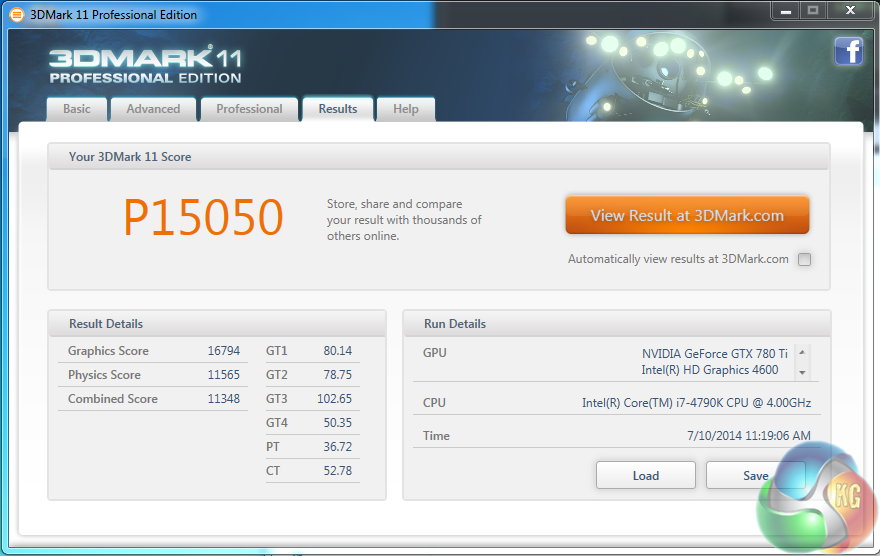880x556 pixels.
Task: Select the GT2 result 78.75
Action: [337, 375]
